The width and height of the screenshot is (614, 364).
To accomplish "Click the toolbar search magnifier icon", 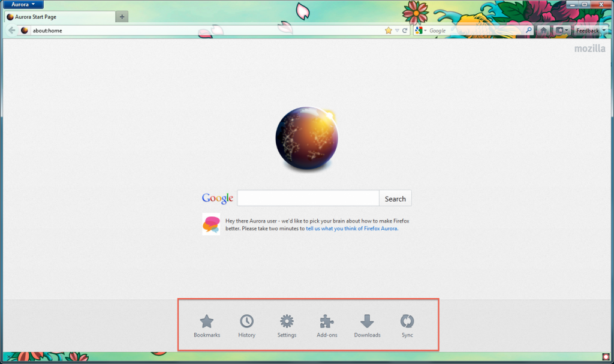I will click(x=529, y=30).
